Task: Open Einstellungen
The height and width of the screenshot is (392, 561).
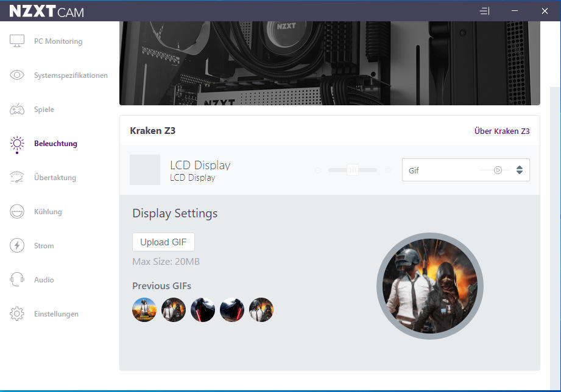Action: [56, 314]
